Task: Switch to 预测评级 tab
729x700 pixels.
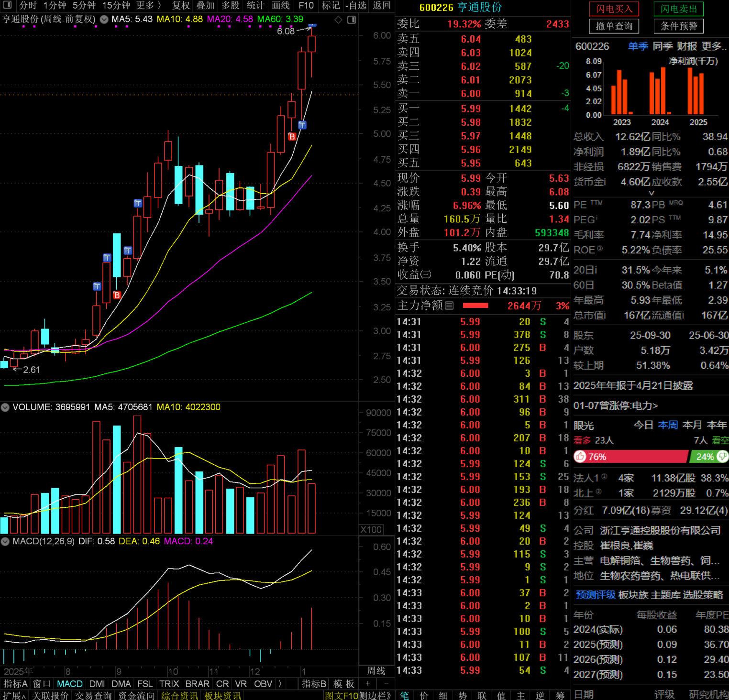Action: coord(595,595)
